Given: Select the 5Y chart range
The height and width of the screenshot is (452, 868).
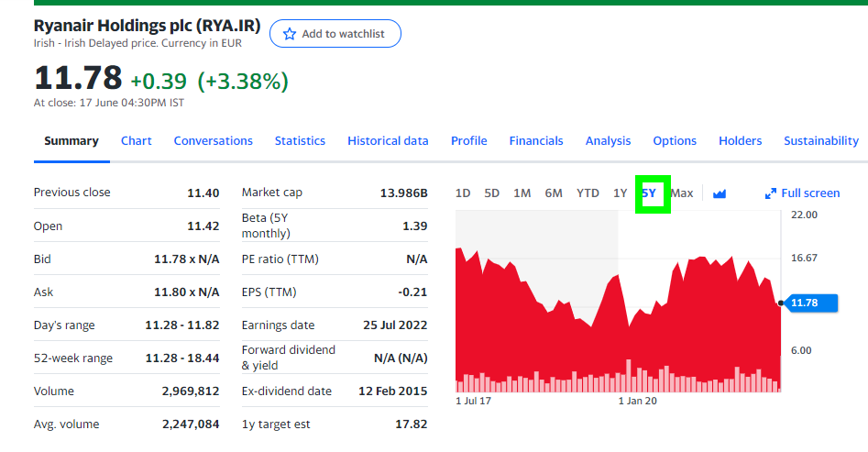Looking at the screenshot, I should [649, 193].
